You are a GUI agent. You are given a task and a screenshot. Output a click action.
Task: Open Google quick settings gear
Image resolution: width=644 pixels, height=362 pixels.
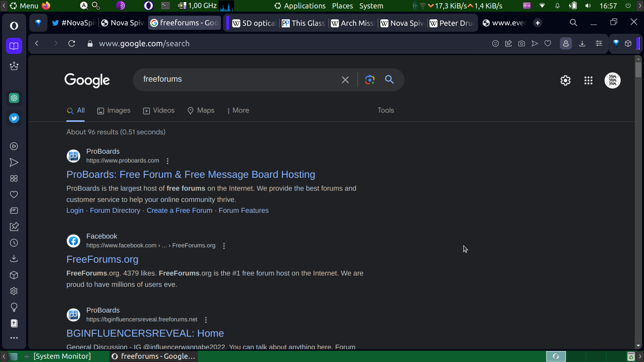pyautogui.click(x=565, y=80)
